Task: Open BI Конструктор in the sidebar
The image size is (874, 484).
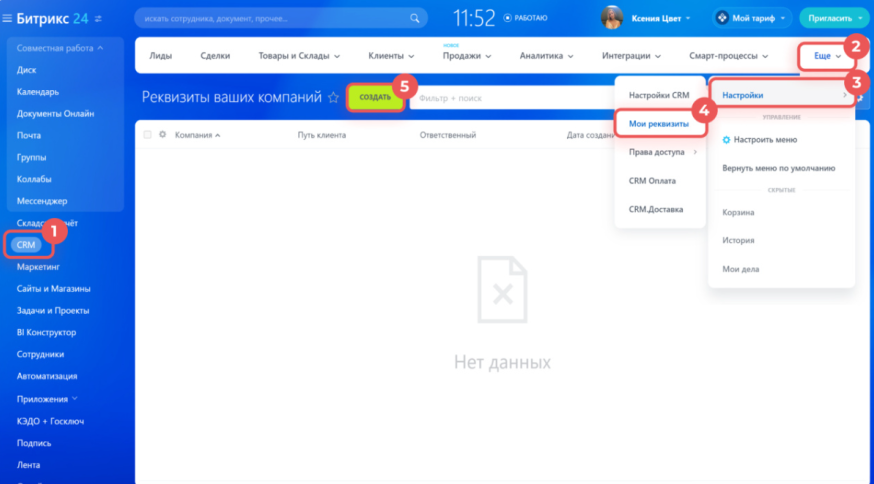Action: click(x=46, y=332)
